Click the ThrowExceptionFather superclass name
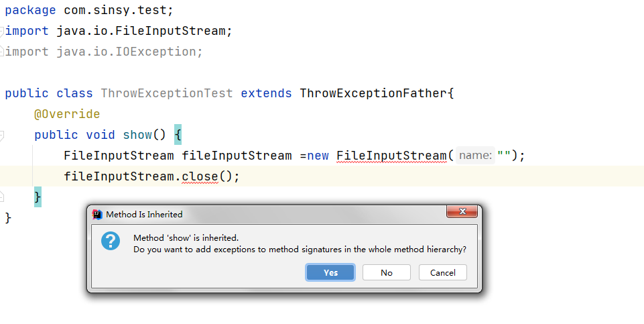Screen dimensions: 644x324 click(x=373, y=93)
